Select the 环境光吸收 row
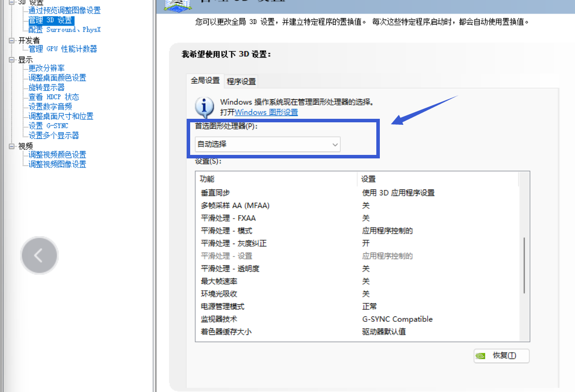 [x=358, y=294]
